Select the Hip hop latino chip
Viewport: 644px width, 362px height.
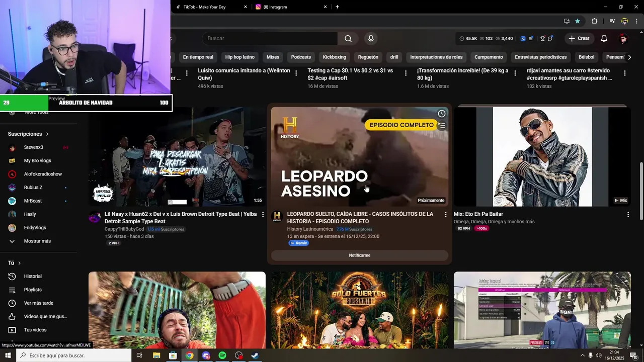click(x=240, y=57)
